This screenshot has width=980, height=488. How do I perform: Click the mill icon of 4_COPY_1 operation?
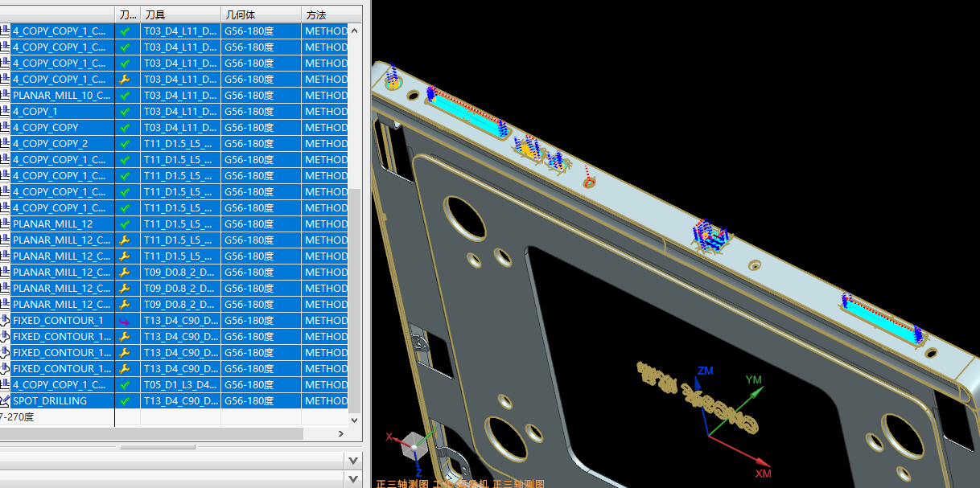tap(5, 111)
